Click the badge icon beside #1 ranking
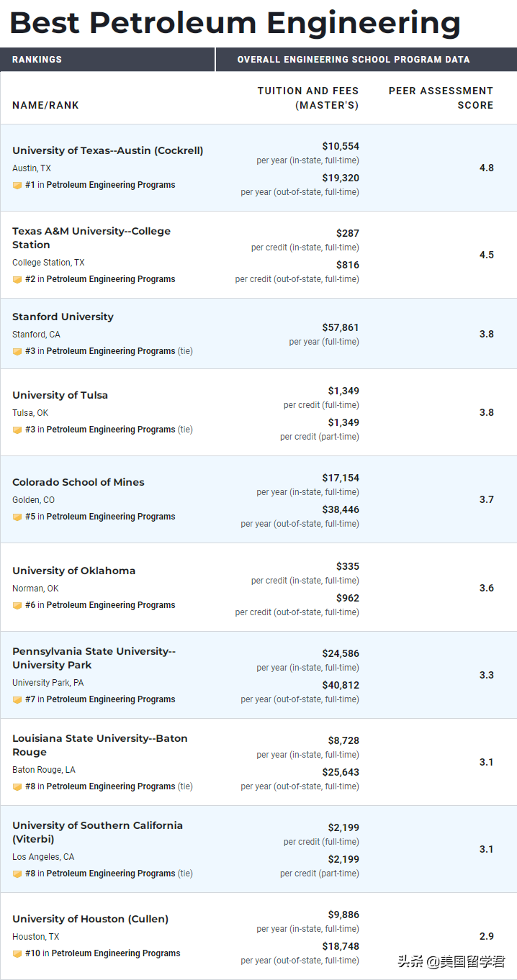This screenshot has height=980, width=517. (x=17, y=186)
